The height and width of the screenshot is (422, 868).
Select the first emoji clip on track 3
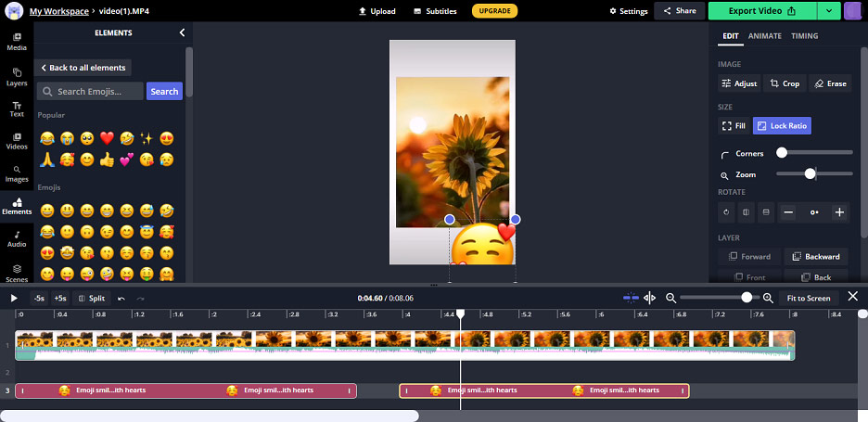(x=186, y=390)
